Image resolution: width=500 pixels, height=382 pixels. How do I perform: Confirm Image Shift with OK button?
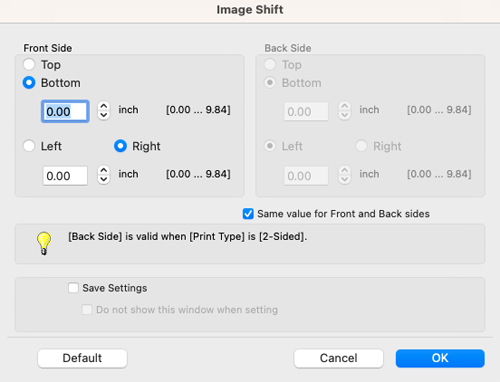[440, 358]
